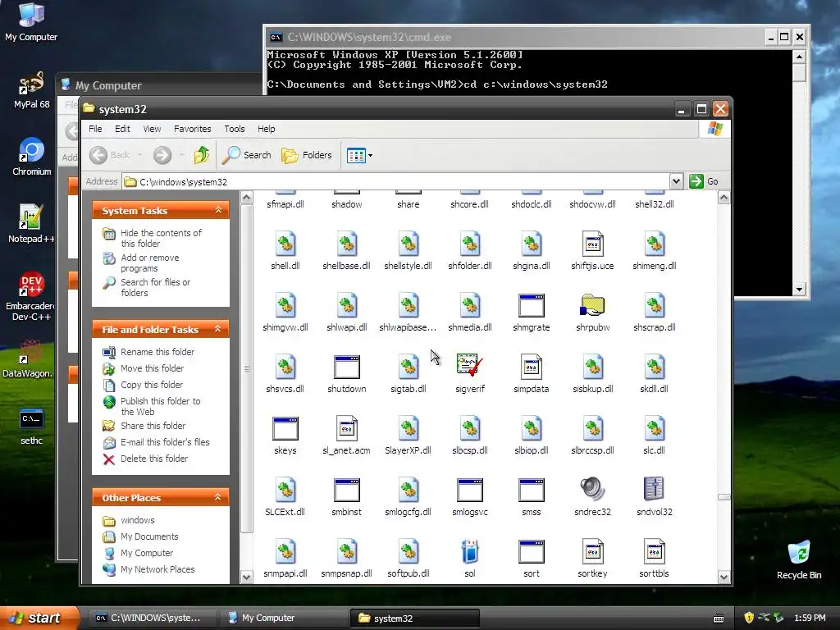Click My Network Places link
The image size is (840, 630).
(157, 569)
